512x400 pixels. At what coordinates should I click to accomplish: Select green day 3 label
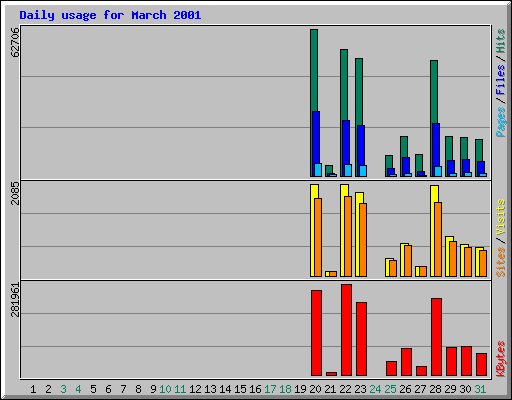point(63,389)
